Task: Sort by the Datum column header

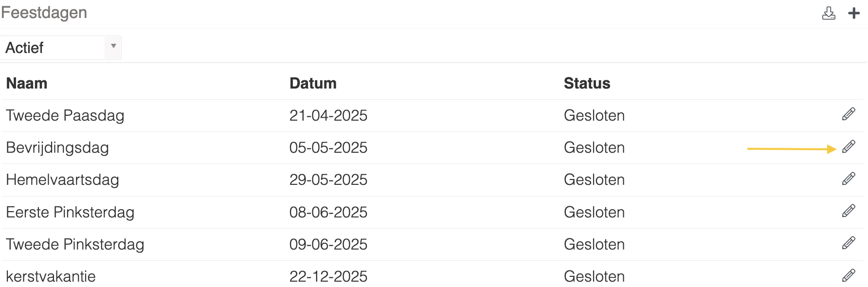Action: pos(313,83)
